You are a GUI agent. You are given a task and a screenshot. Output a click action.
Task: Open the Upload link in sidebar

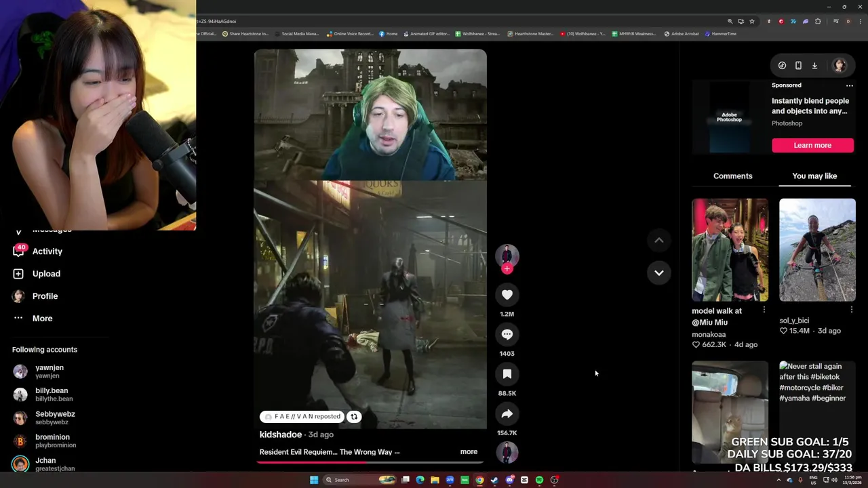(46, 274)
